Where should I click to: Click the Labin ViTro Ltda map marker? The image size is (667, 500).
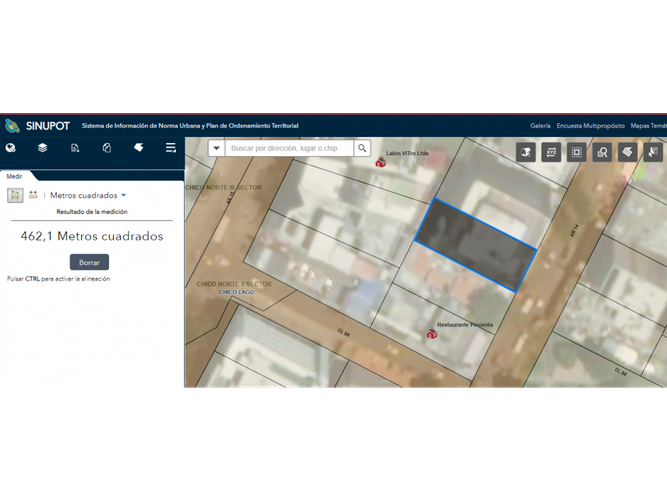(x=381, y=162)
